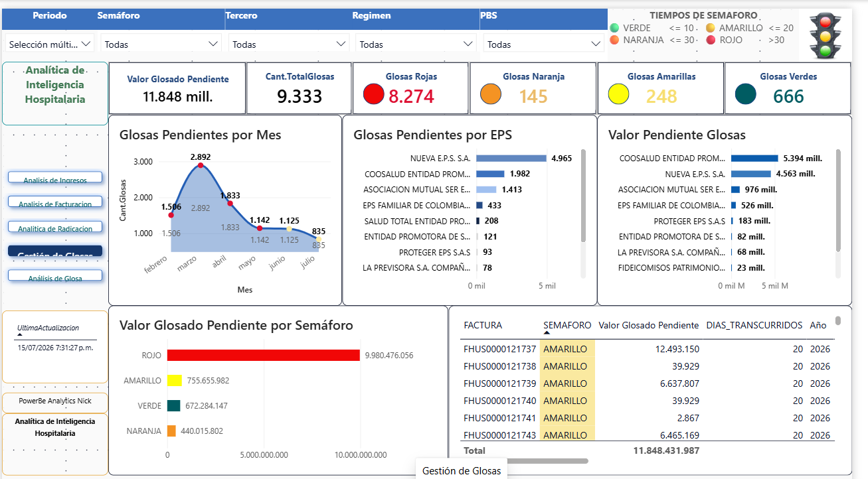Open the Análisis de Glosa page
The width and height of the screenshot is (868, 479).
tap(55, 276)
